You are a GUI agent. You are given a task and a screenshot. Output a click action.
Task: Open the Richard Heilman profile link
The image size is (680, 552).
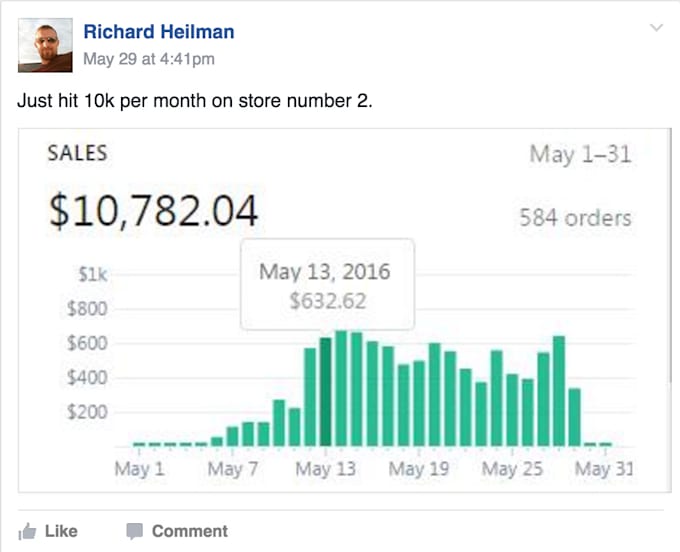pos(159,32)
